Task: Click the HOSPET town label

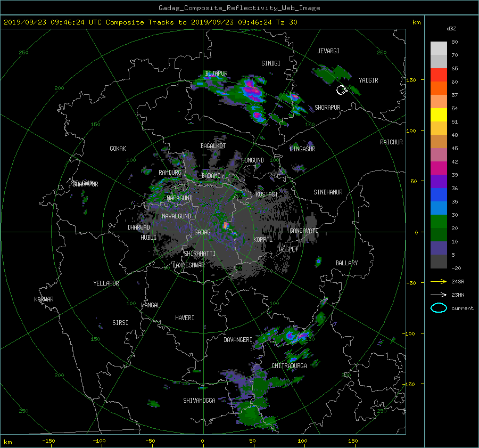Action: 288,249
